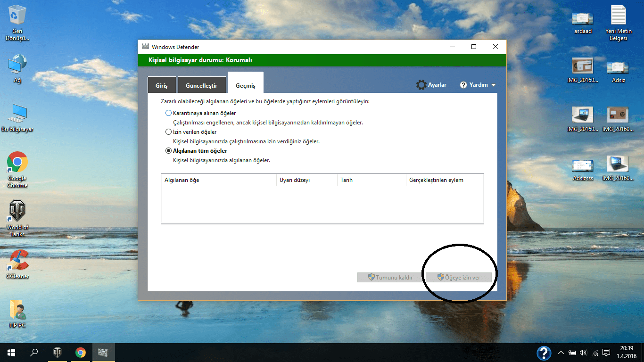Click the Öğeye izin ver button
Image resolution: width=644 pixels, height=362 pixels.
459,278
